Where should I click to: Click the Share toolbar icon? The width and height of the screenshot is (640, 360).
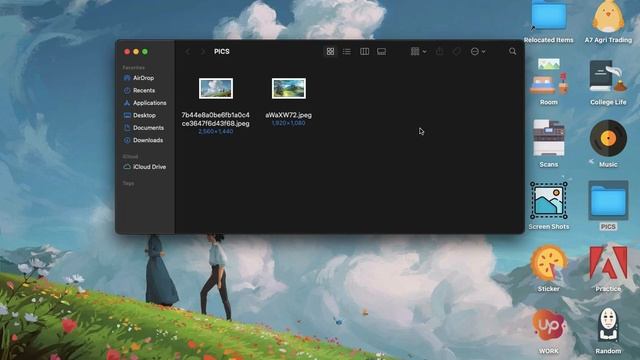[x=440, y=51]
